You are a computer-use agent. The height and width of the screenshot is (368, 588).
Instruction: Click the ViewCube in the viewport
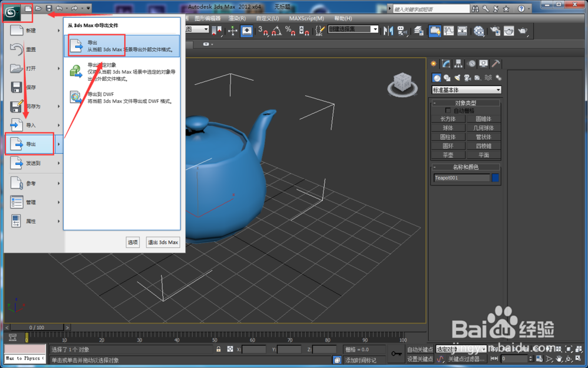coord(402,84)
